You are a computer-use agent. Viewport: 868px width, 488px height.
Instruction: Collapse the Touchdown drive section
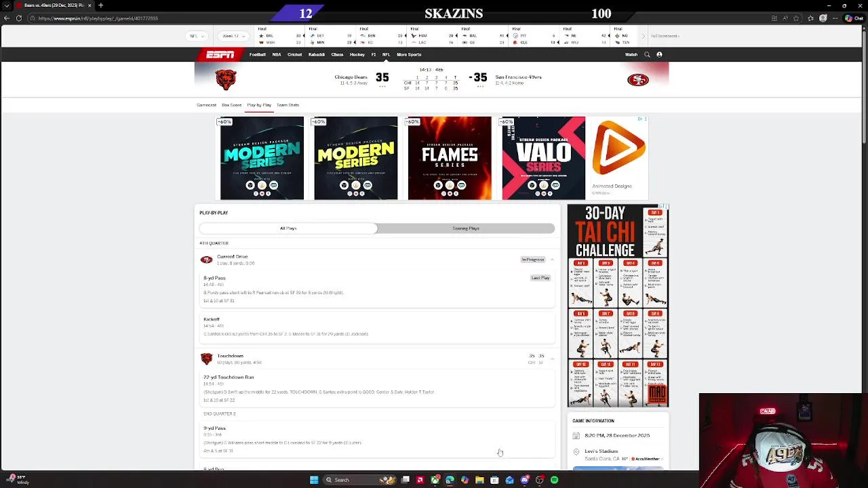pyautogui.click(x=552, y=359)
